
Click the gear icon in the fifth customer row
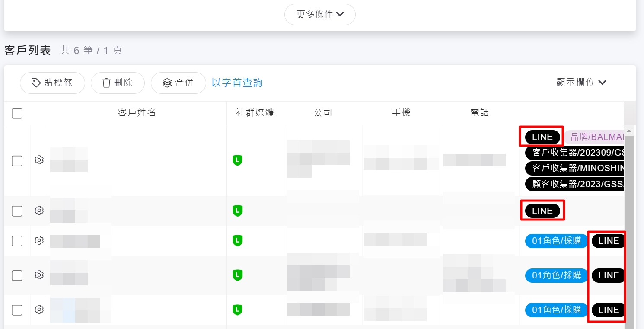click(x=39, y=310)
